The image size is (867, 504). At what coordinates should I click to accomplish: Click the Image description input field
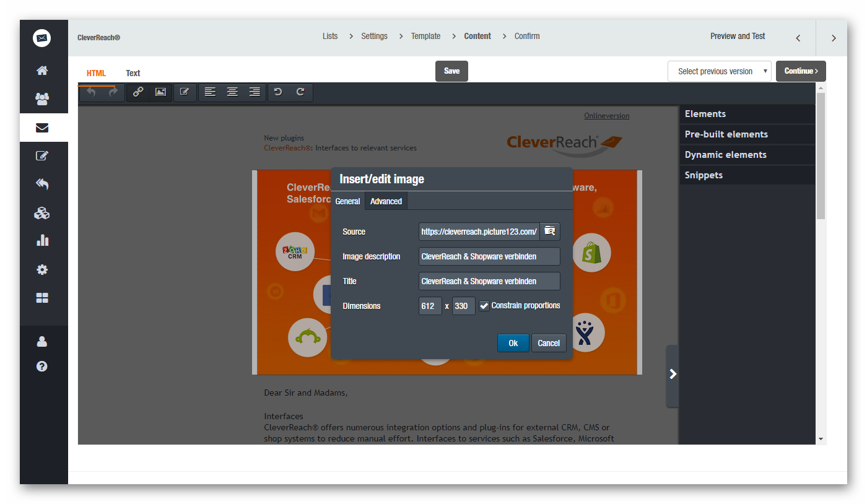(x=489, y=256)
